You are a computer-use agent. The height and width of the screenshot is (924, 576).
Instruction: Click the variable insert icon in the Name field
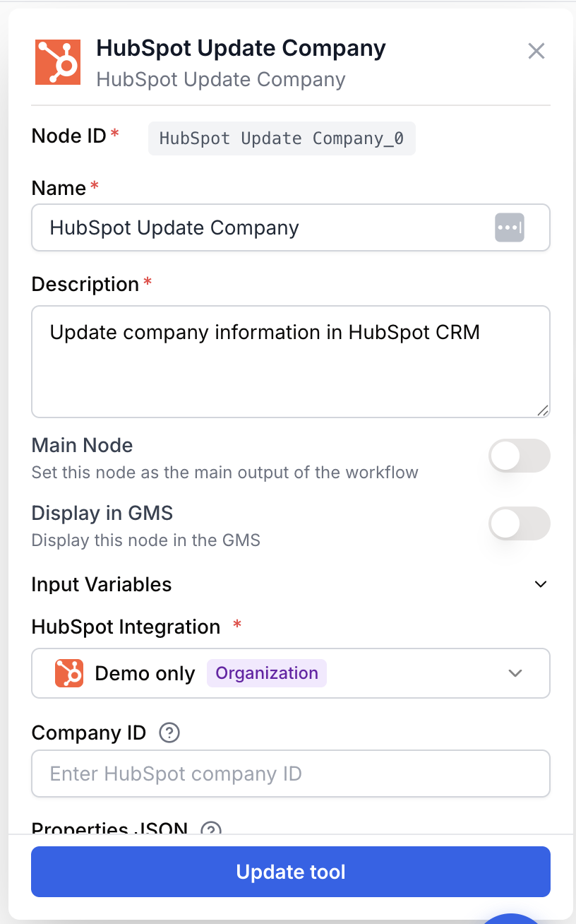coord(510,227)
